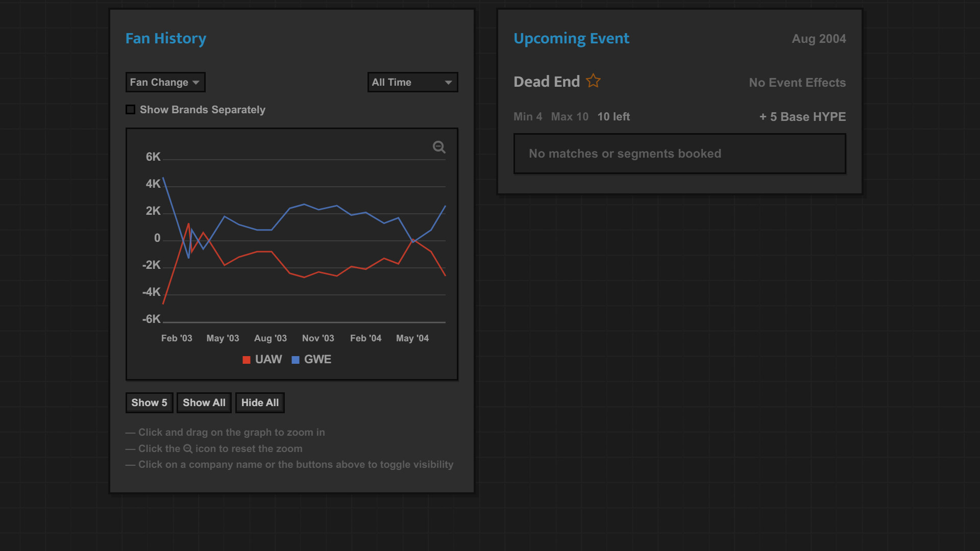Toggle GWE company name in legend

tap(317, 359)
